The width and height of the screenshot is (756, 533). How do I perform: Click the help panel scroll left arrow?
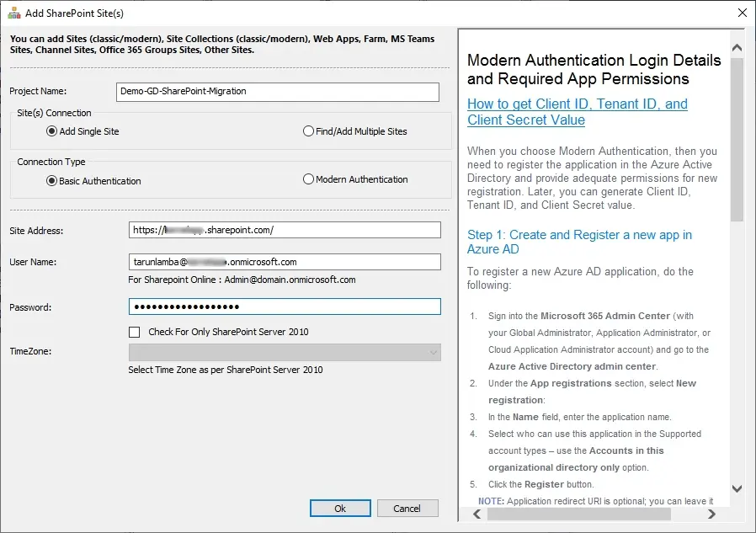476,514
